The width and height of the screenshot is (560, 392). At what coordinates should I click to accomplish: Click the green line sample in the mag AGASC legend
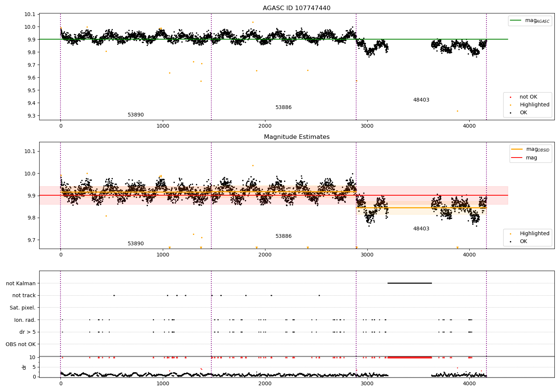coord(516,21)
